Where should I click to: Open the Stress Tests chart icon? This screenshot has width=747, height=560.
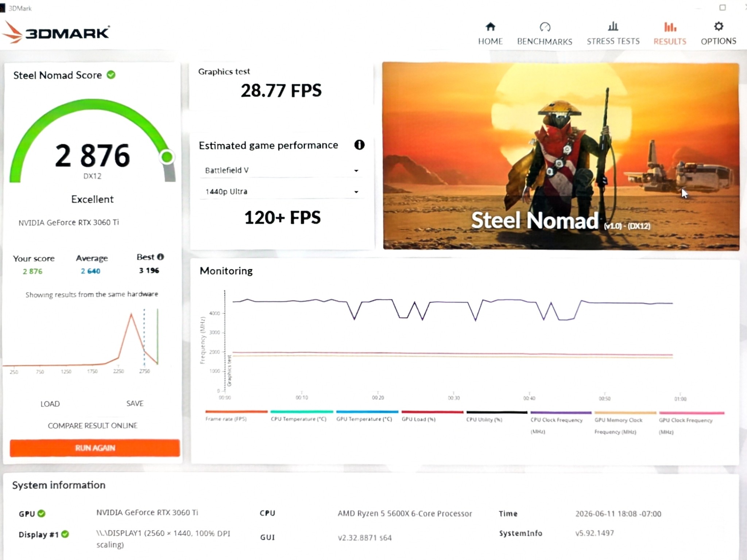(613, 26)
